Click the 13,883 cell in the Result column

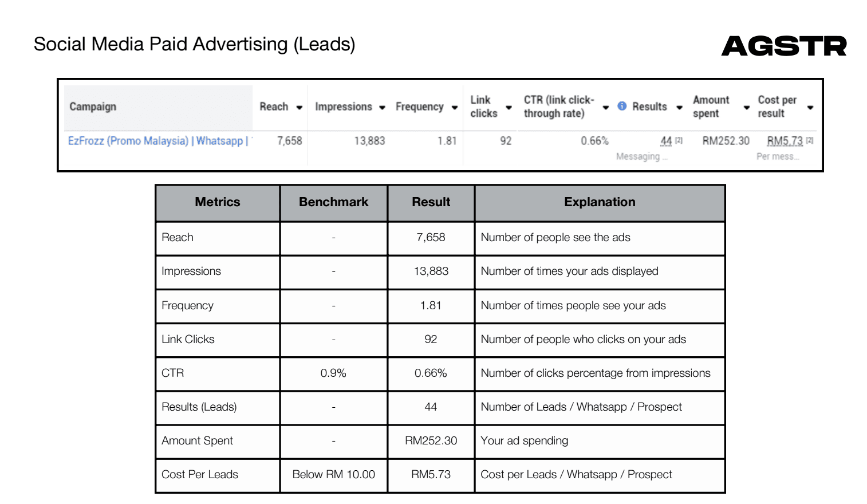point(431,271)
